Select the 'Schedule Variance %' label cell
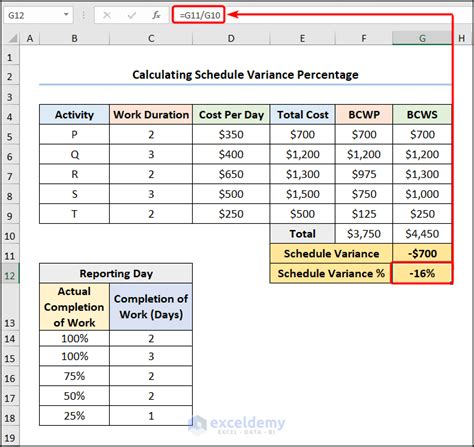Image resolution: width=474 pixels, height=447 pixels. (x=331, y=273)
